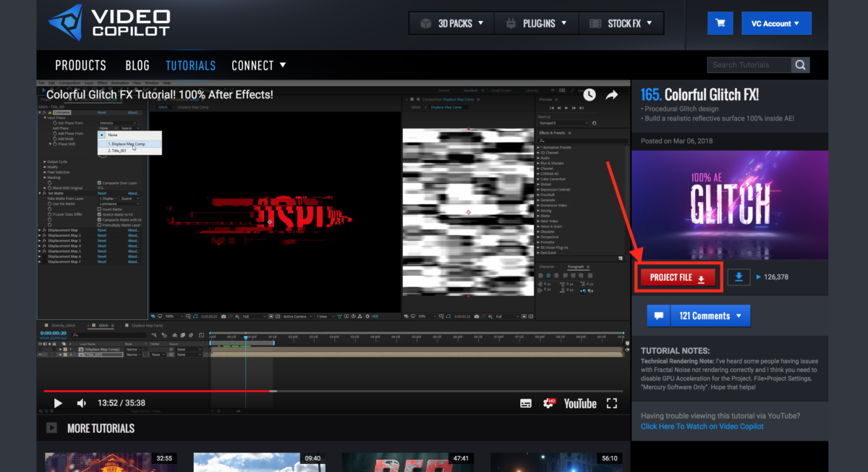The height and width of the screenshot is (472, 868).
Task: Click the search magnifier icon
Action: point(800,65)
